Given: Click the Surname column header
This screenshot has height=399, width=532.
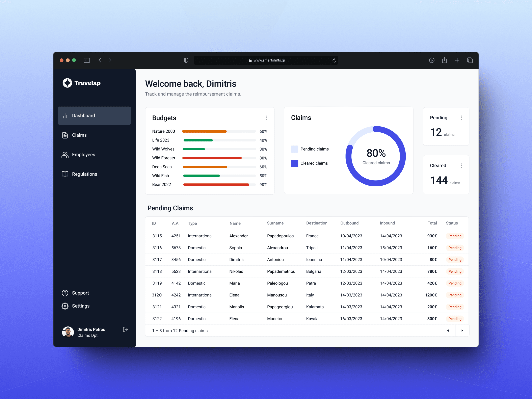Looking at the screenshot, I should [275, 223].
